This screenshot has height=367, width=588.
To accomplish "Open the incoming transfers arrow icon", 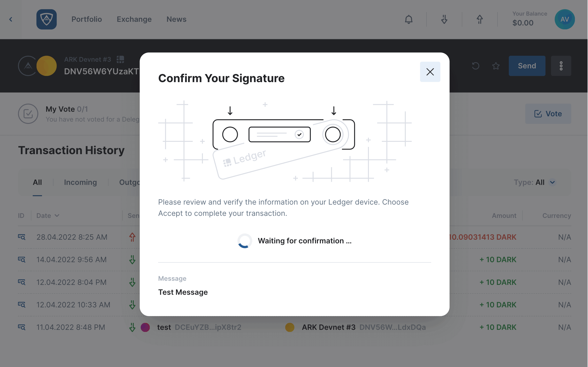I will pyautogui.click(x=444, y=19).
